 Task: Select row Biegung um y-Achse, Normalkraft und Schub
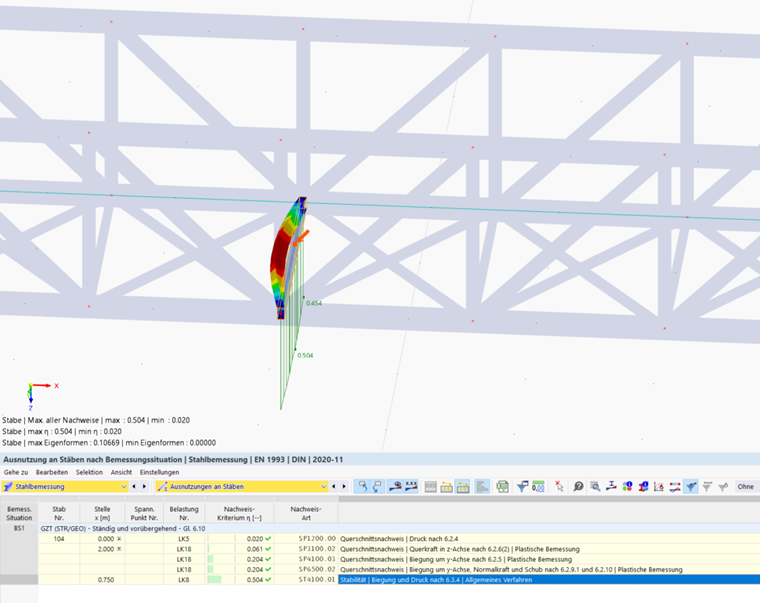(x=399, y=570)
